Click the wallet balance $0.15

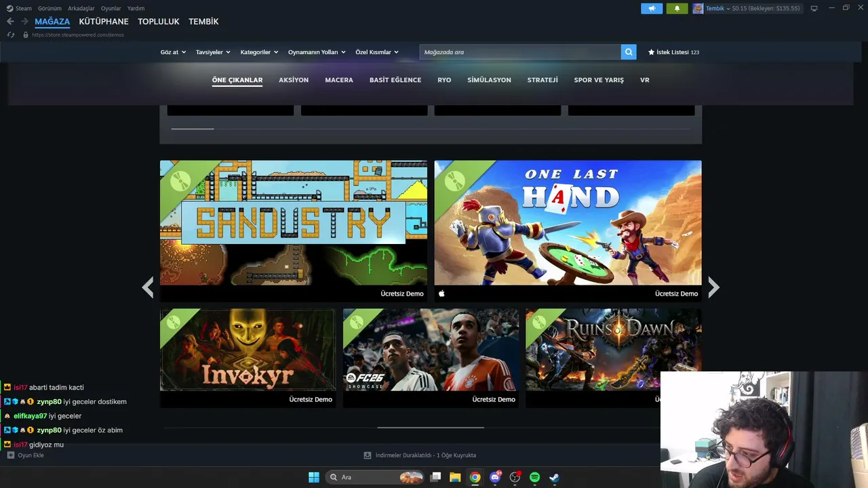click(x=766, y=8)
